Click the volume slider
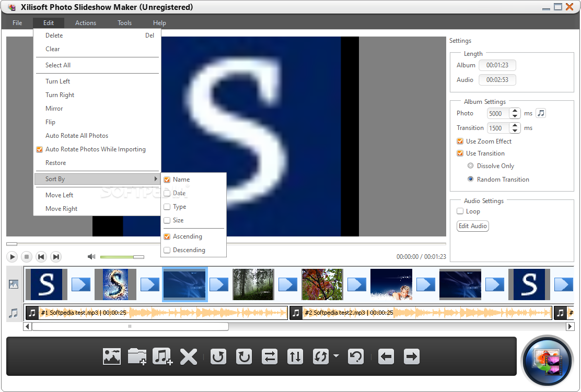This screenshot has width=581, height=392. 122,257
